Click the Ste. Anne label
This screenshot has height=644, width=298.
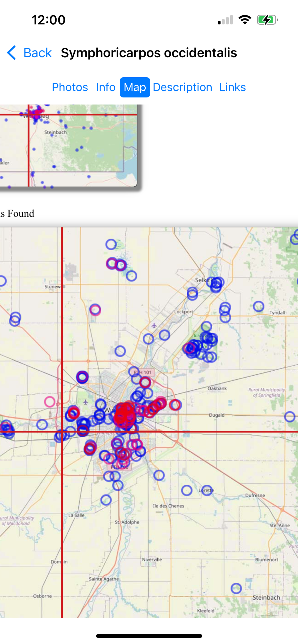click(280, 525)
